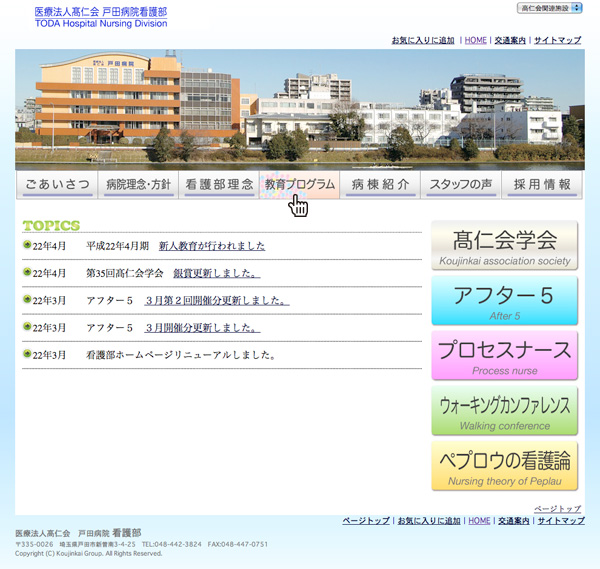Go to the 病棟紹介 tab
The height and width of the screenshot is (569, 600).
pos(380,185)
